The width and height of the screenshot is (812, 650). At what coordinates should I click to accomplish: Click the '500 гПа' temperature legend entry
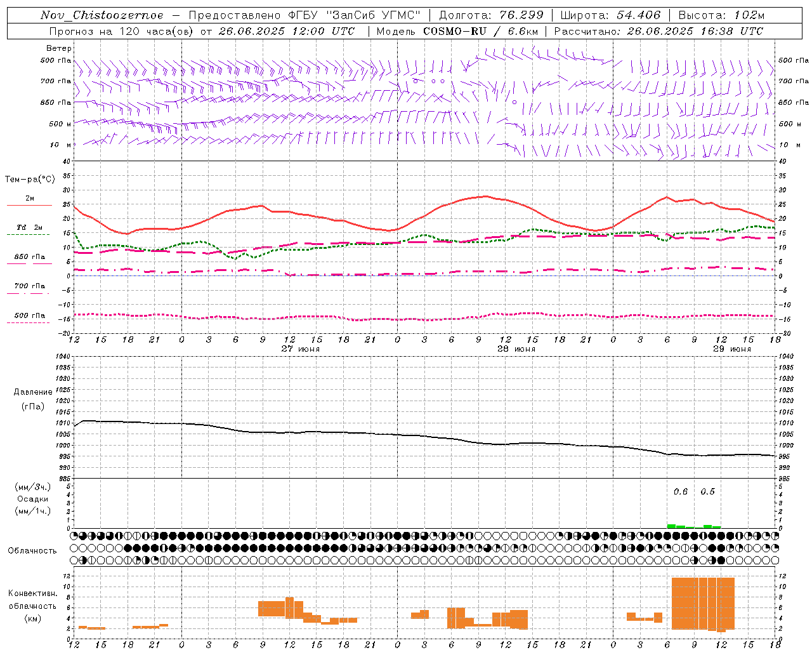pos(30,315)
